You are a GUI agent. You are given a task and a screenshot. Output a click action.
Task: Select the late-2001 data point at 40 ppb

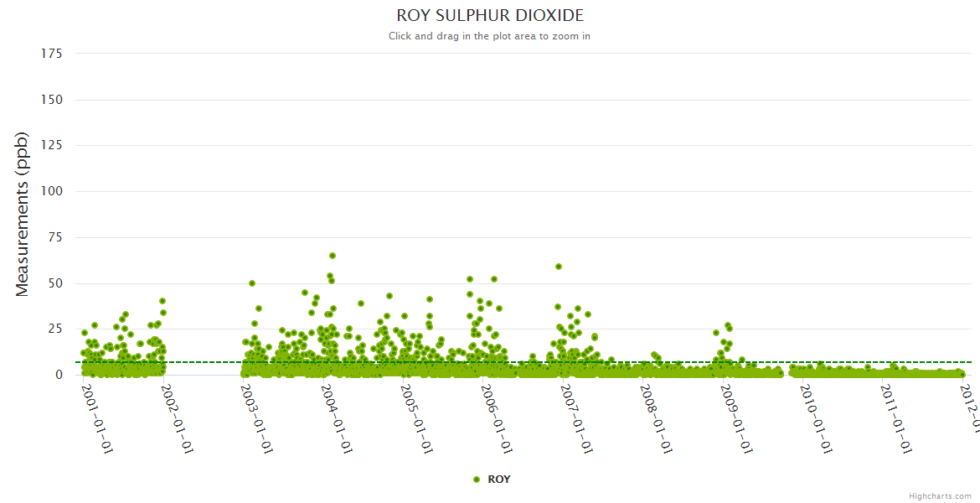pyautogui.click(x=162, y=301)
